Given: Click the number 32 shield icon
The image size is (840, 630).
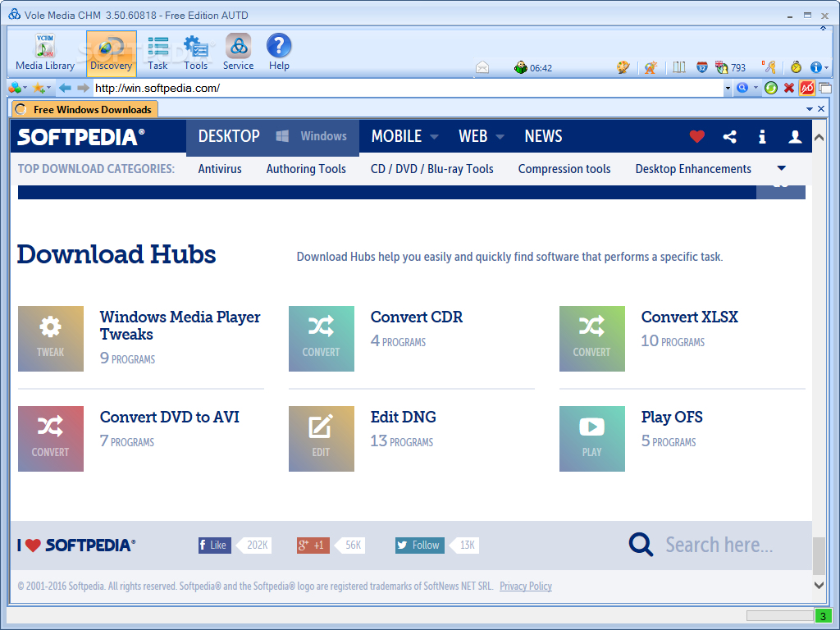Looking at the screenshot, I should [702, 67].
